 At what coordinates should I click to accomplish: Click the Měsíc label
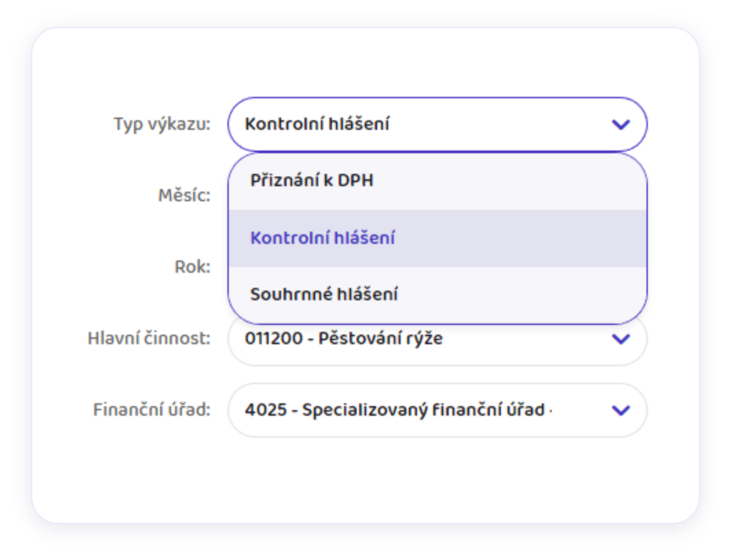pos(184,196)
